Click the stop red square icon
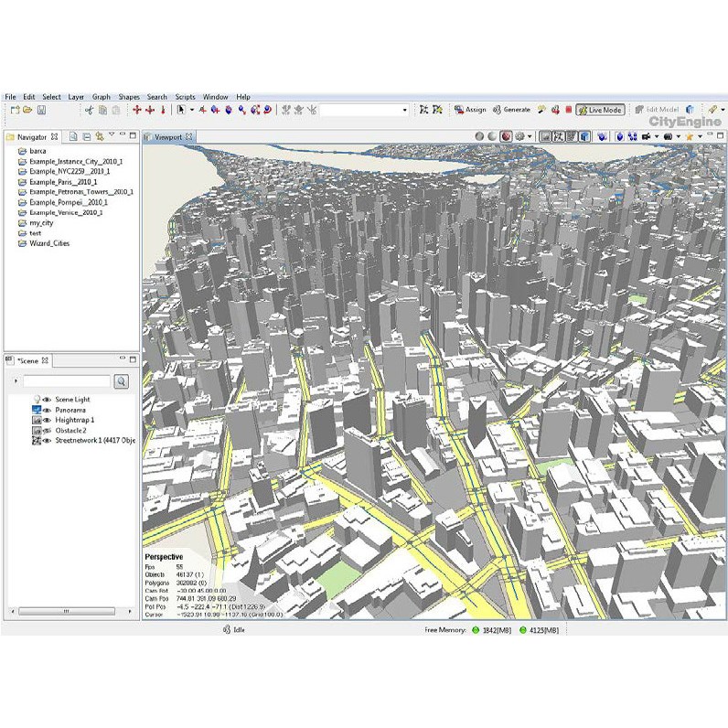 coord(568,110)
